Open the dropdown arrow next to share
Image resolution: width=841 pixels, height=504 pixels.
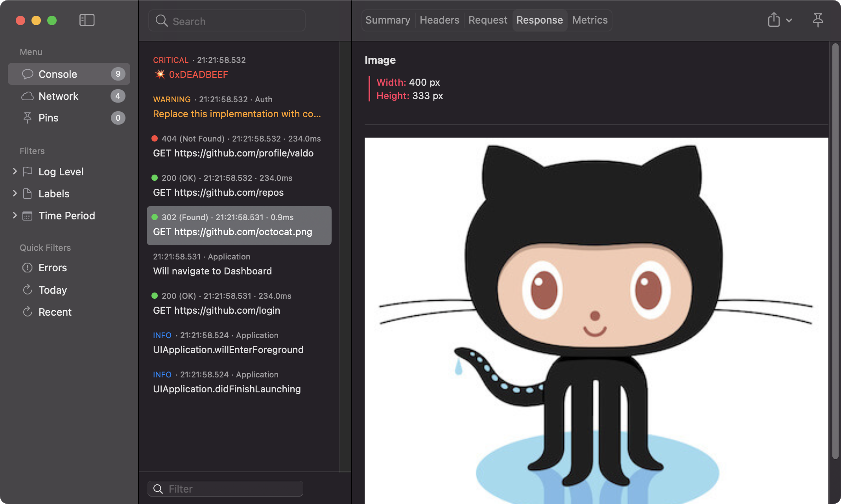pos(789,20)
